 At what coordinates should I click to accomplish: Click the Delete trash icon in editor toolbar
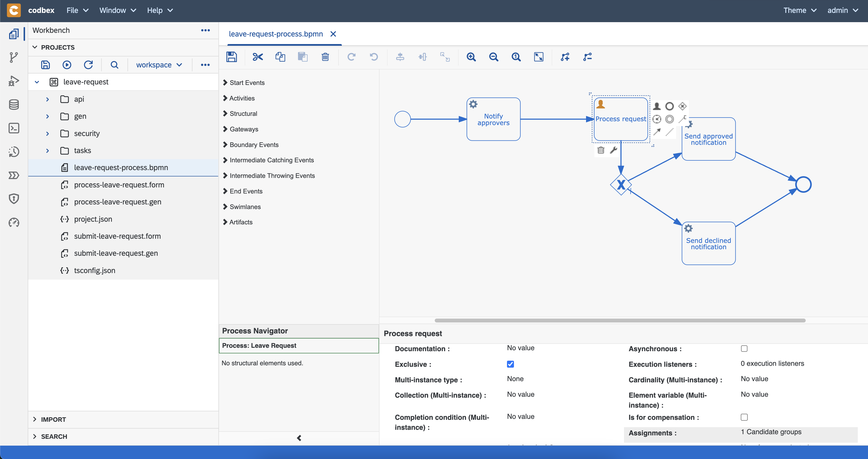coord(325,57)
